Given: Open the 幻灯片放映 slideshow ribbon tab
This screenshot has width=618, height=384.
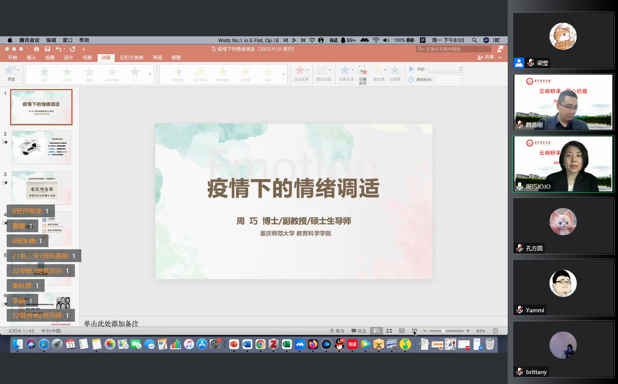Looking at the screenshot, I should 132,58.
